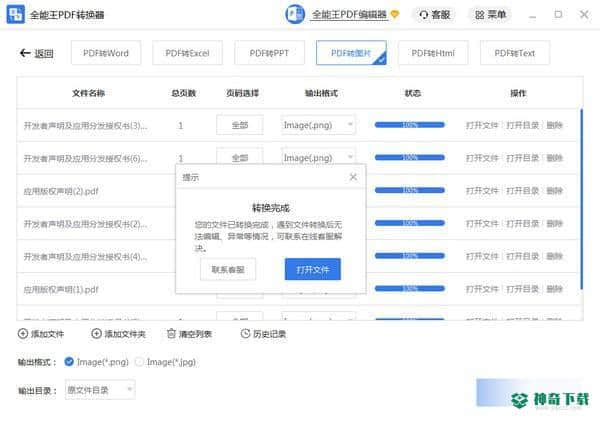The height and width of the screenshot is (422, 600).
Task: Open 全能王PDF编辑器 link
Action: tap(349, 15)
